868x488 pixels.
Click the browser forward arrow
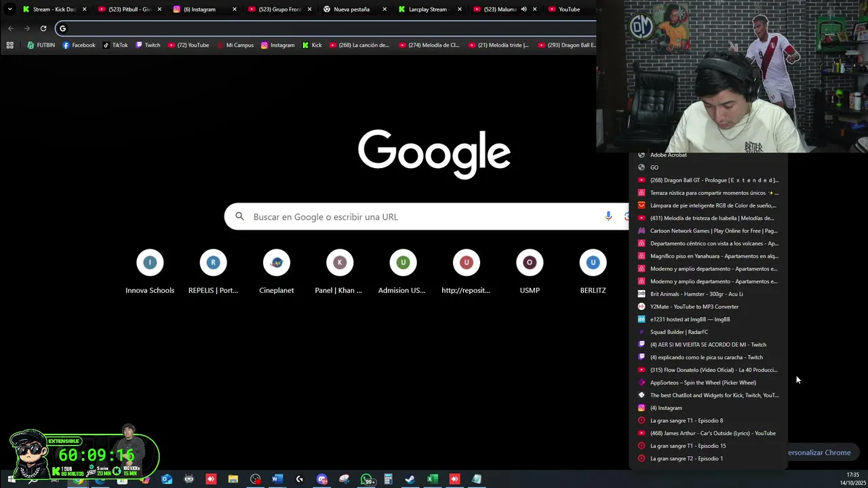coord(27,28)
